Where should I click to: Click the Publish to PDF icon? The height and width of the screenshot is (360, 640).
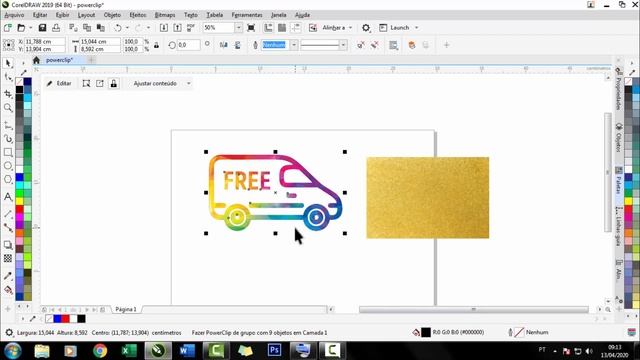pyautogui.click(x=191, y=28)
